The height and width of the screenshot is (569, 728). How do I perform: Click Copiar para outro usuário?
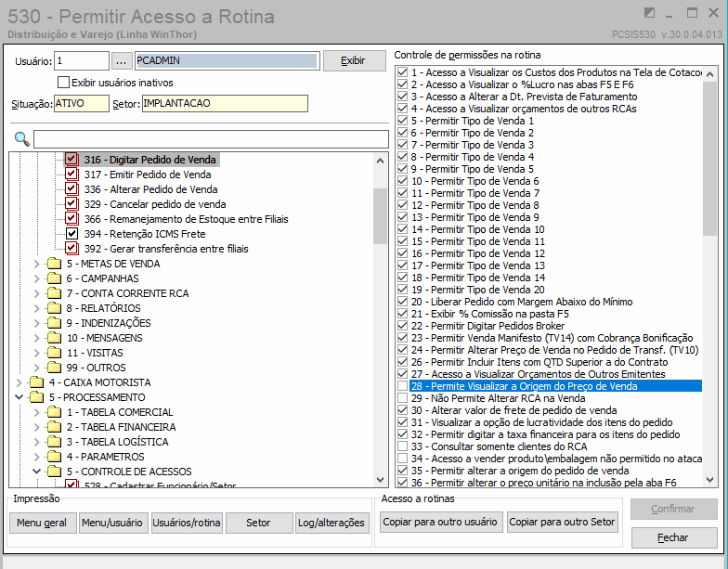(440, 522)
